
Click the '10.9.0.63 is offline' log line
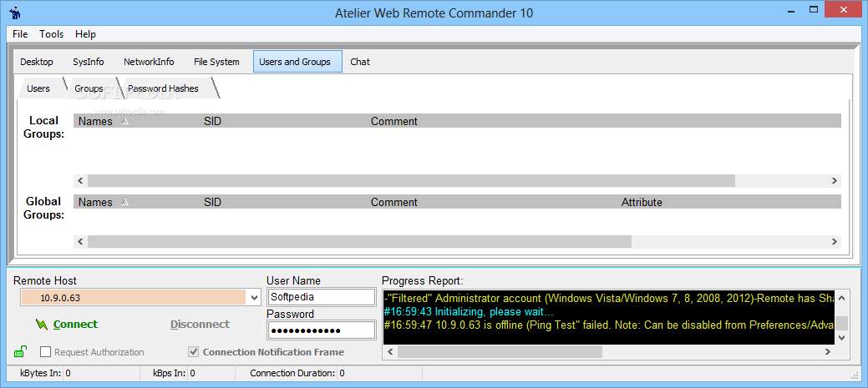click(x=609, y=325)
